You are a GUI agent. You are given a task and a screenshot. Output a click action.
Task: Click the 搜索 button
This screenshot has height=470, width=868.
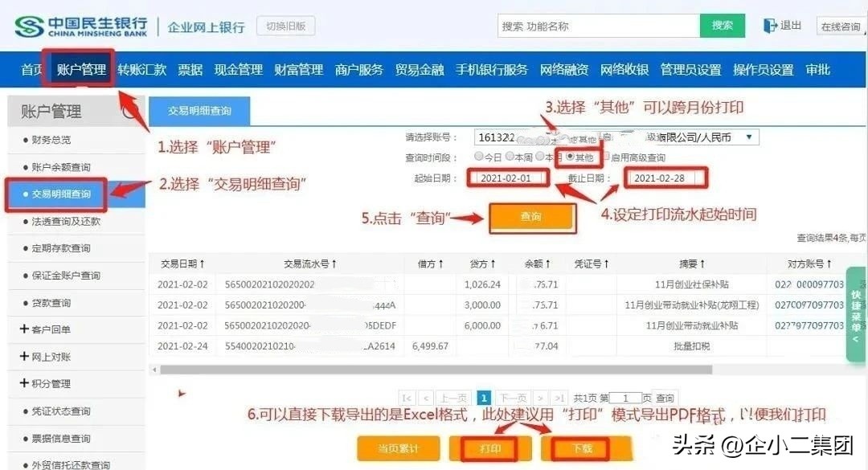pos(723,26)
